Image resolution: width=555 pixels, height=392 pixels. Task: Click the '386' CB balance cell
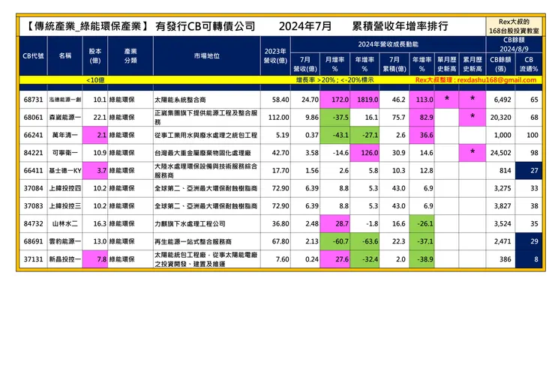[x=500, y=259]
